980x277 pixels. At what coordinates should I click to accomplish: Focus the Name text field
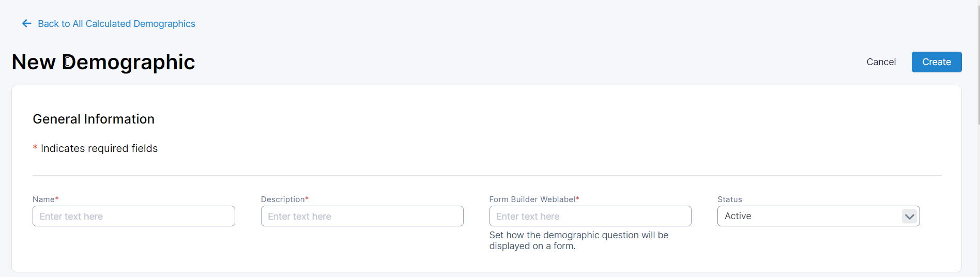pos(133,217)
